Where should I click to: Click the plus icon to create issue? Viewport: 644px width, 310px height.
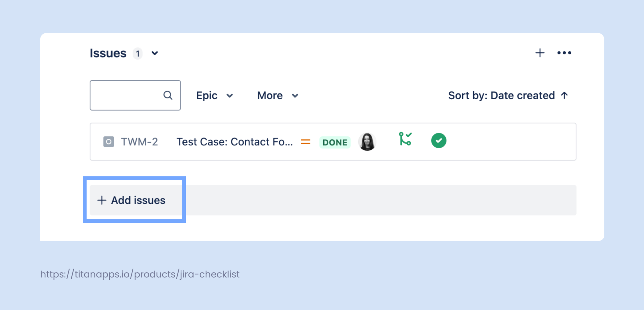[540, 53]
